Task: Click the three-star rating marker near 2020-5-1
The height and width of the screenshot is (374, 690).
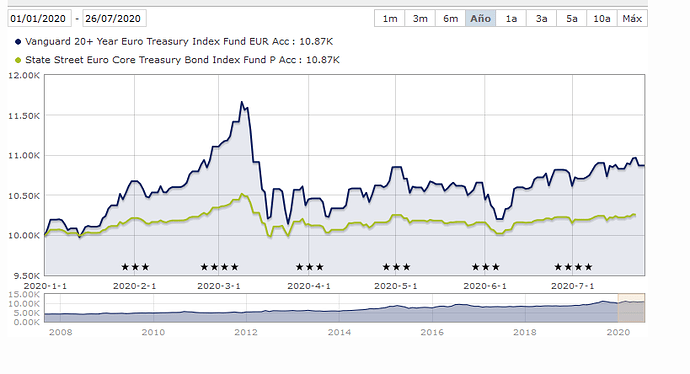Action: 396,267
